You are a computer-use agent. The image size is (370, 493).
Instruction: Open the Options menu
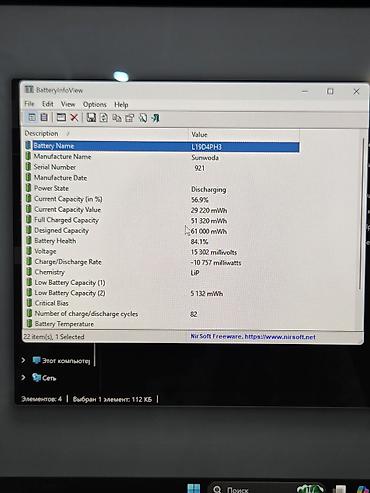point(95,104)
